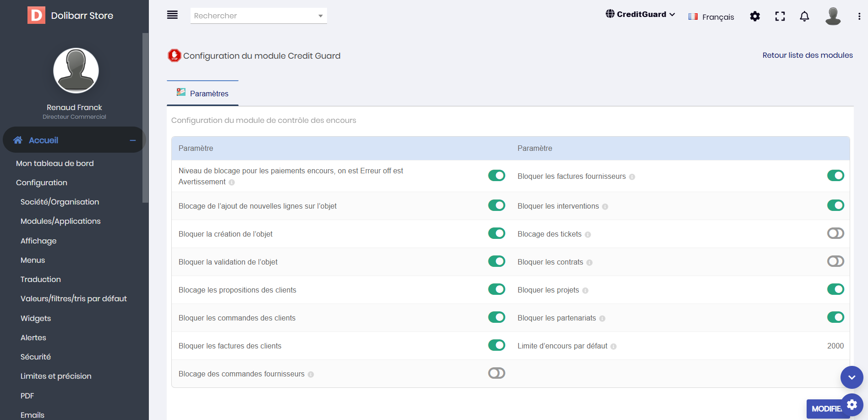Screen dimensions: 868x420
Task: Click the hamburger menu icon
Action: tap(172, 15)
